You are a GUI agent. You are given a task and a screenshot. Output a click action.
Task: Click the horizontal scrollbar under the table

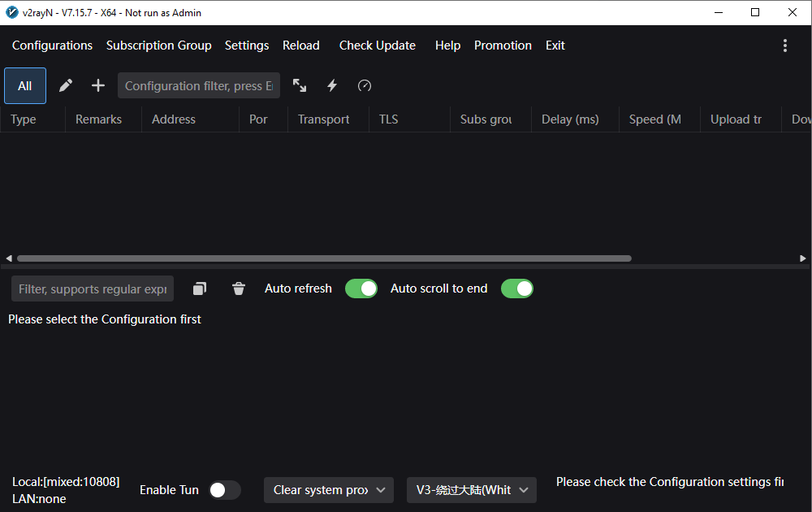[x=325, y=258]
